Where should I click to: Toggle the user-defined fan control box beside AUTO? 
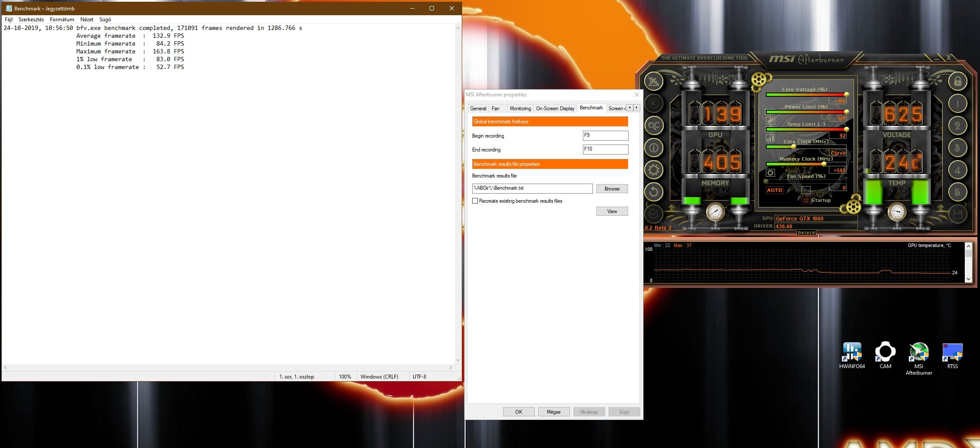(806, 190)
